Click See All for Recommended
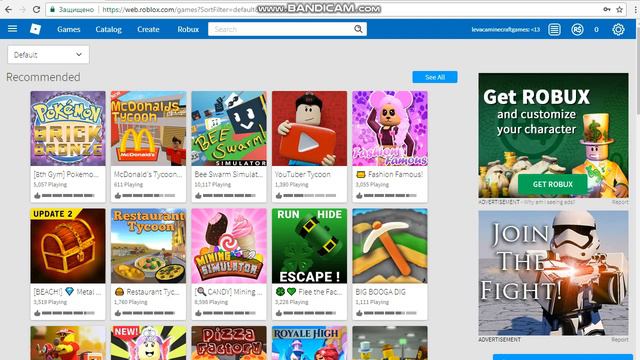This screenshot has width=640, height=360. click(x=435, y=77)
